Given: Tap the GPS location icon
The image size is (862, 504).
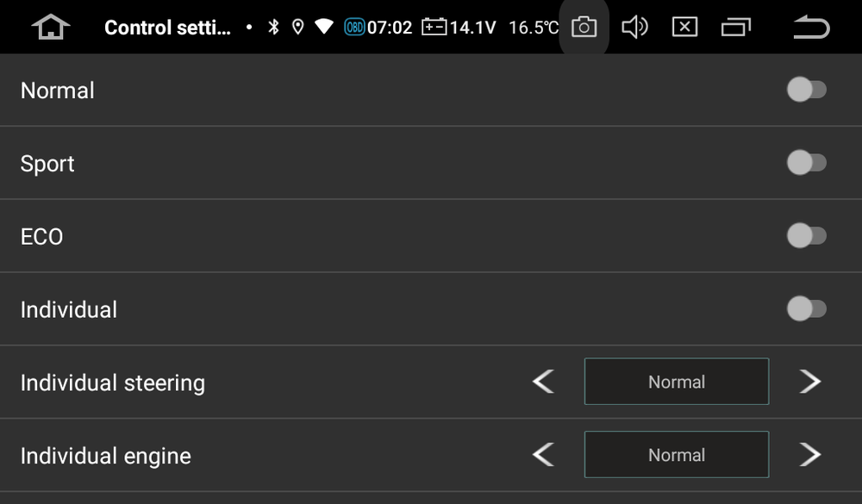Looking at the screenshot, I should pyautogui.click(x=298, y=27).
